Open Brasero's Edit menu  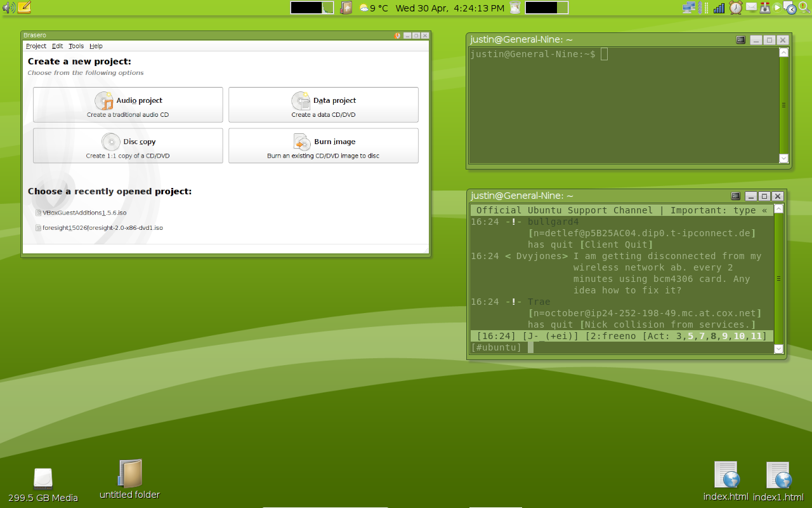pos(58,46)
